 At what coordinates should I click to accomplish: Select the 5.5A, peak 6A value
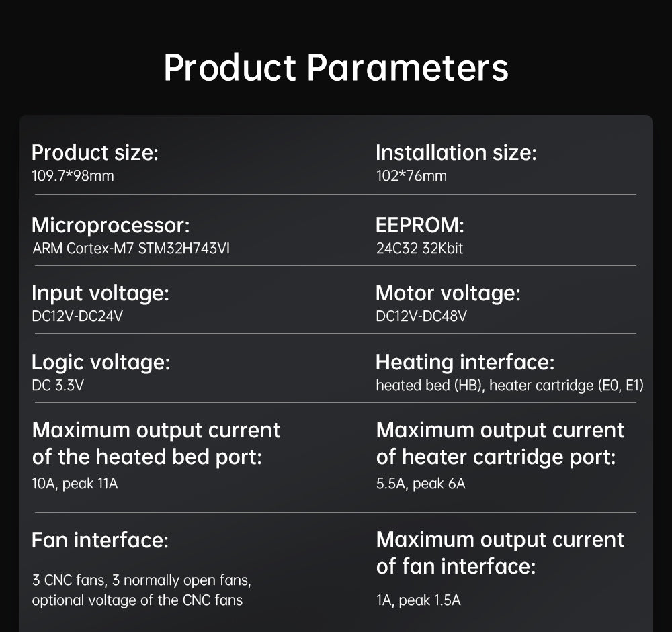421,484
